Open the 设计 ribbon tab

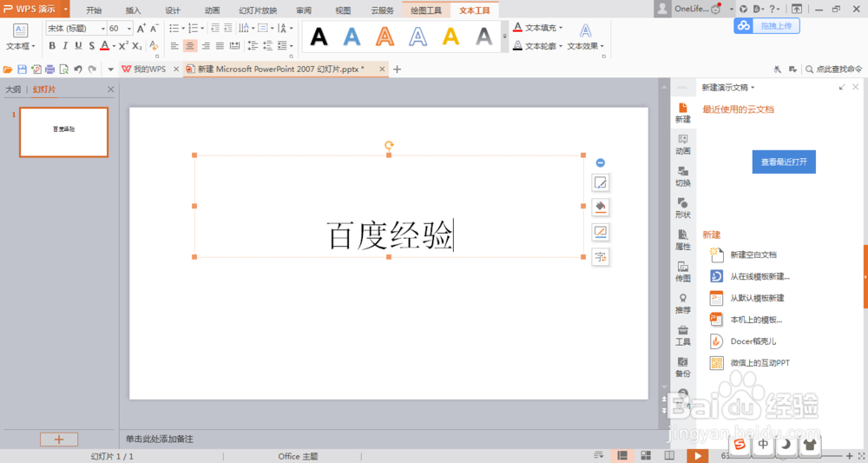[173, 10]
